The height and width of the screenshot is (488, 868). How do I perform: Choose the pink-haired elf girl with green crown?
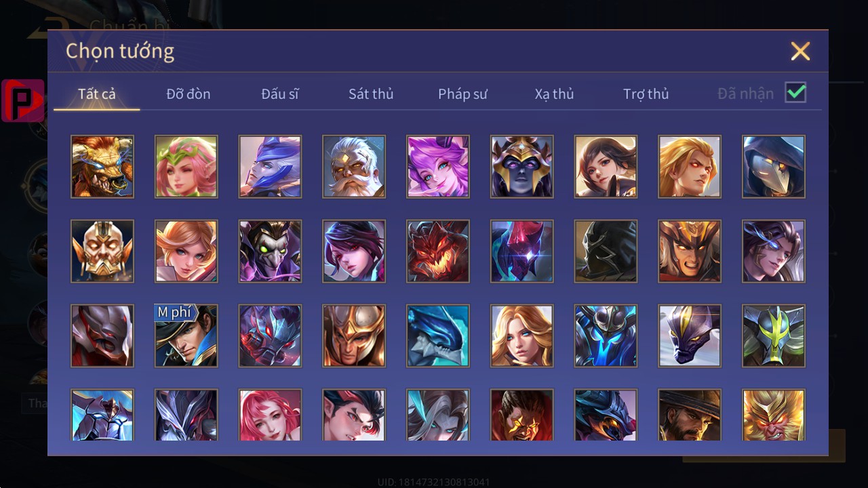point(186,167)
